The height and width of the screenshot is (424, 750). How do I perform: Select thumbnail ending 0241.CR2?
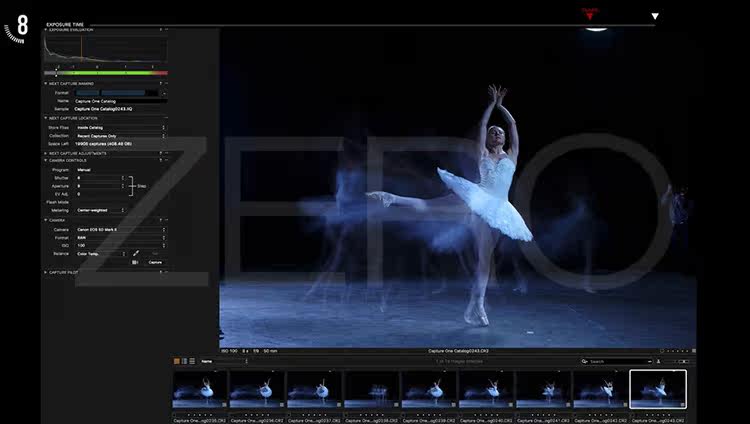pyautogui.click(x=543, y=390)
